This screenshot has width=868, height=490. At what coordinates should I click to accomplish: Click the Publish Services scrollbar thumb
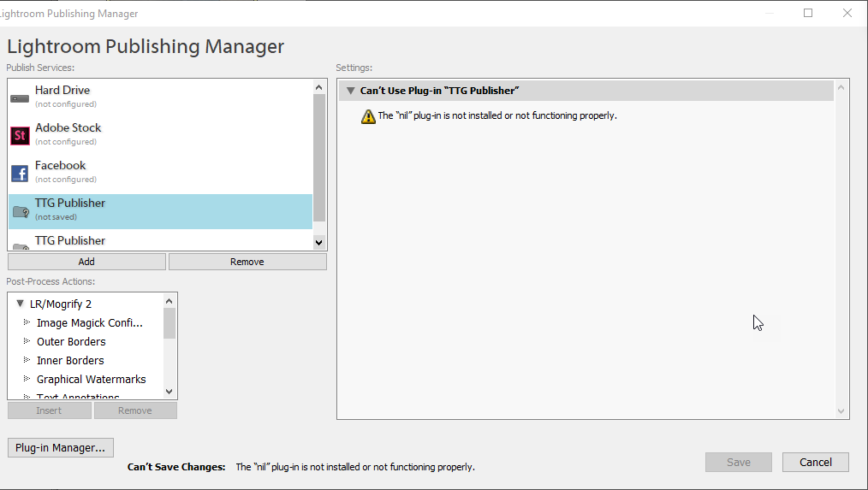pos(318,157)
